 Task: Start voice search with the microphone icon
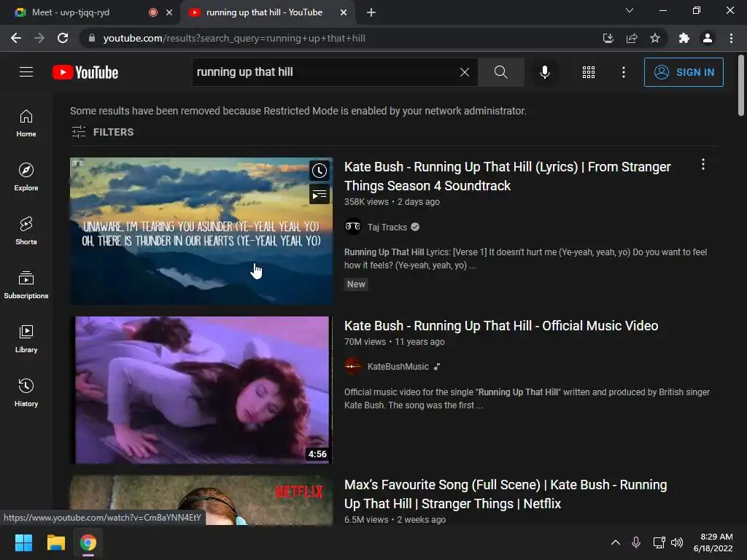tap(544, 72)
